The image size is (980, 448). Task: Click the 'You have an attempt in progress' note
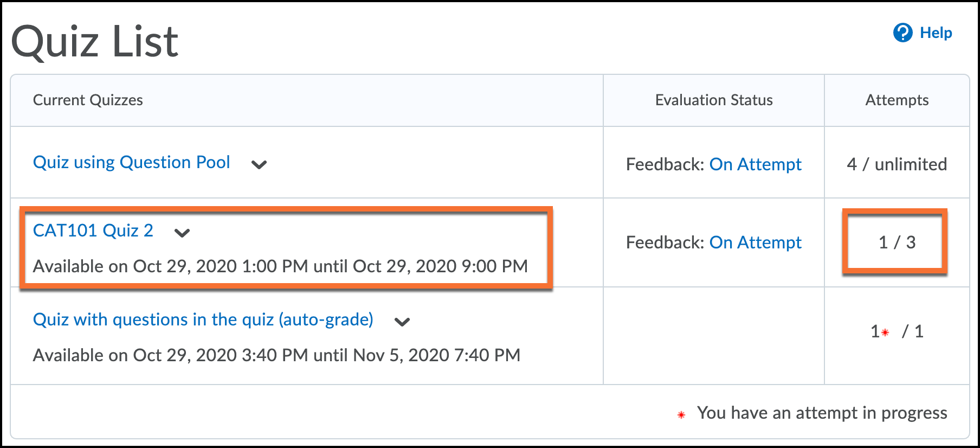tap(822, 413)
